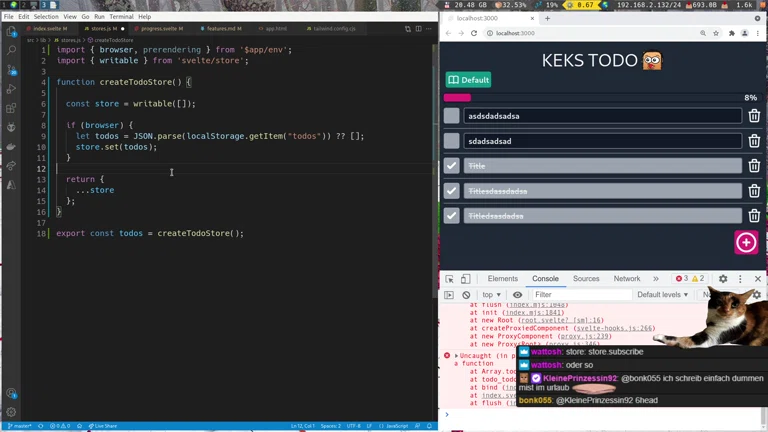Open the Source Control view in activity bar
This screenshot has height=432, width=768.
(x=11, y=70)
